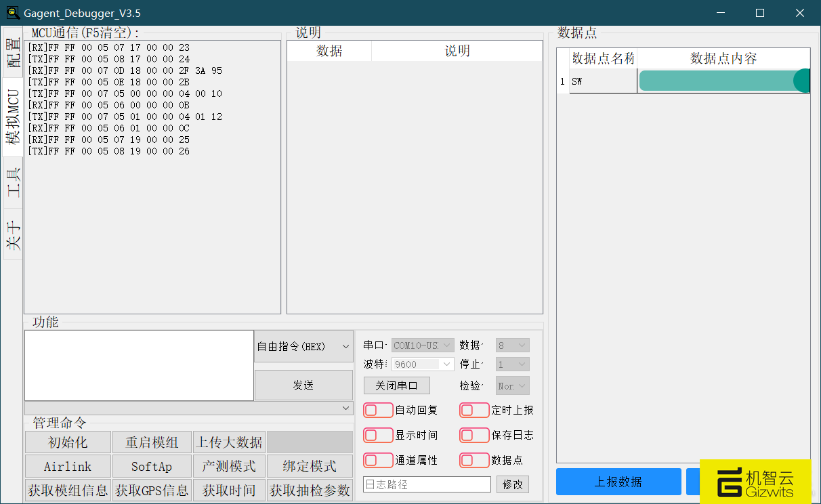Screen dimensions: 821x504
Task: Toggle the 数据点 switch
Action: 474,460
